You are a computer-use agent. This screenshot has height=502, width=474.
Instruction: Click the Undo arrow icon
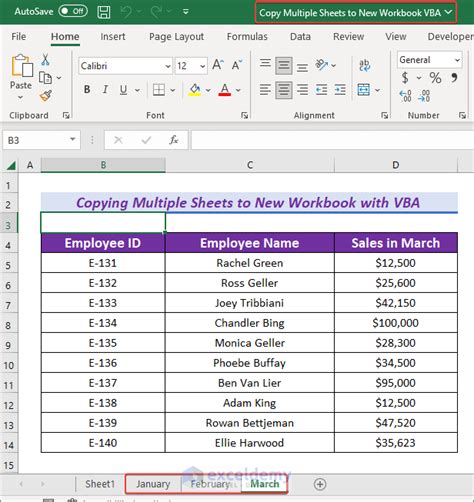[126, 12]
